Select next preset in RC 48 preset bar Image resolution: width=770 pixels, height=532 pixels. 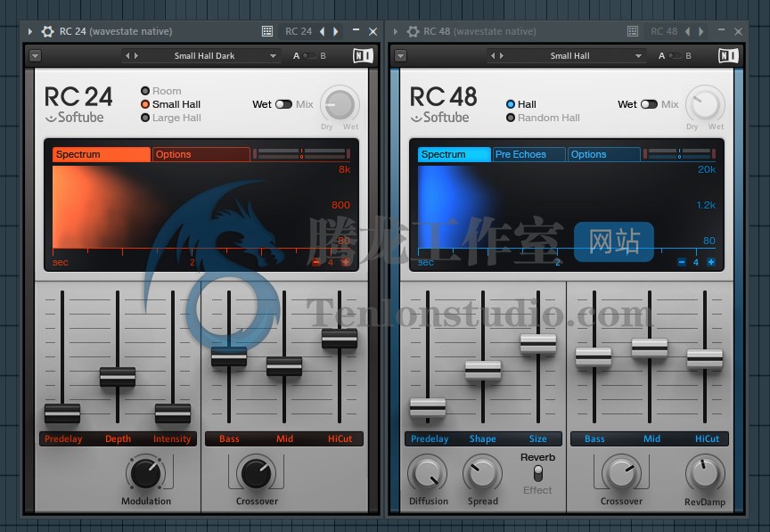[502, 55]
